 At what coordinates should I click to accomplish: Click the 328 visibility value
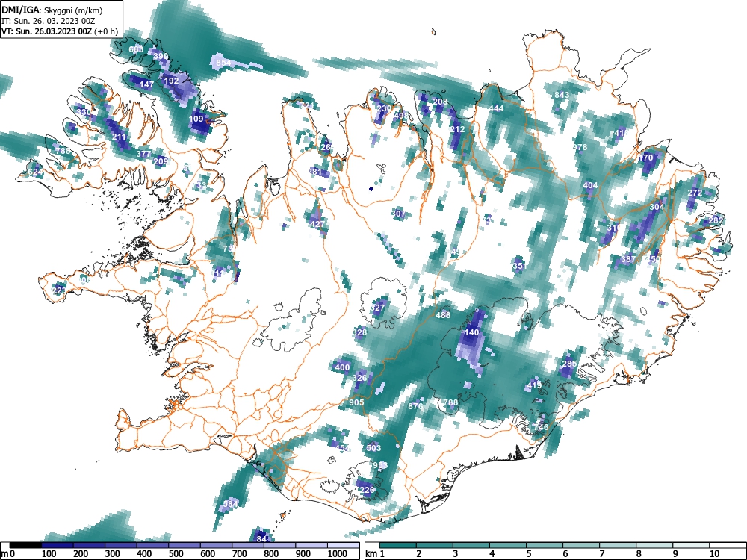coord(360,332)
